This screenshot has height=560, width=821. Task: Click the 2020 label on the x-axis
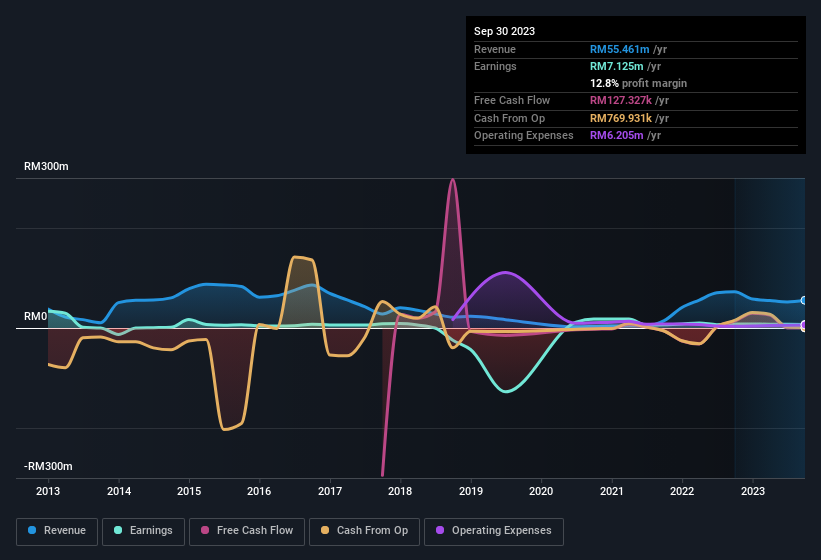[541, 491]
